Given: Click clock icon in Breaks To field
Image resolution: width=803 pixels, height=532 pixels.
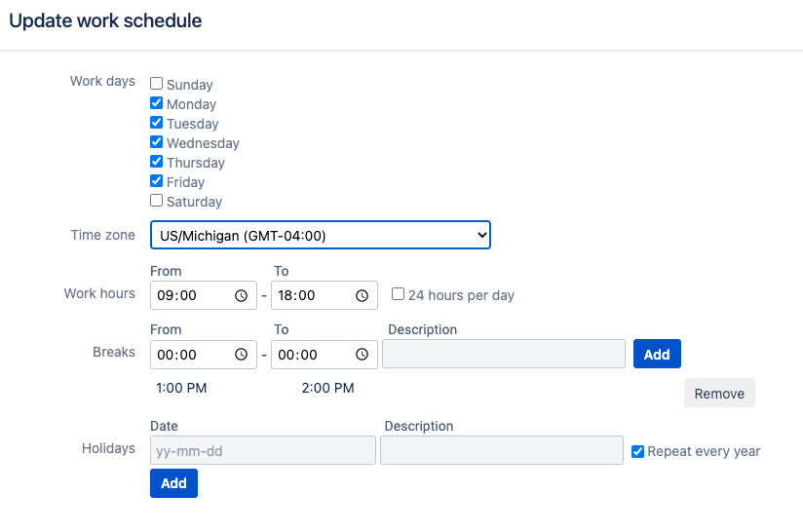Looking at the screenshot, I should tap(362, 355).
